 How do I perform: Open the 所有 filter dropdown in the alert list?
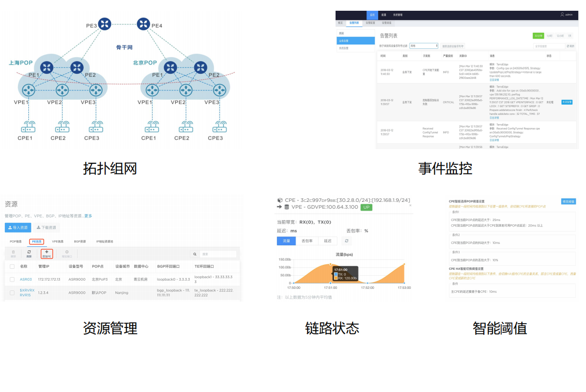pos(424,46)
